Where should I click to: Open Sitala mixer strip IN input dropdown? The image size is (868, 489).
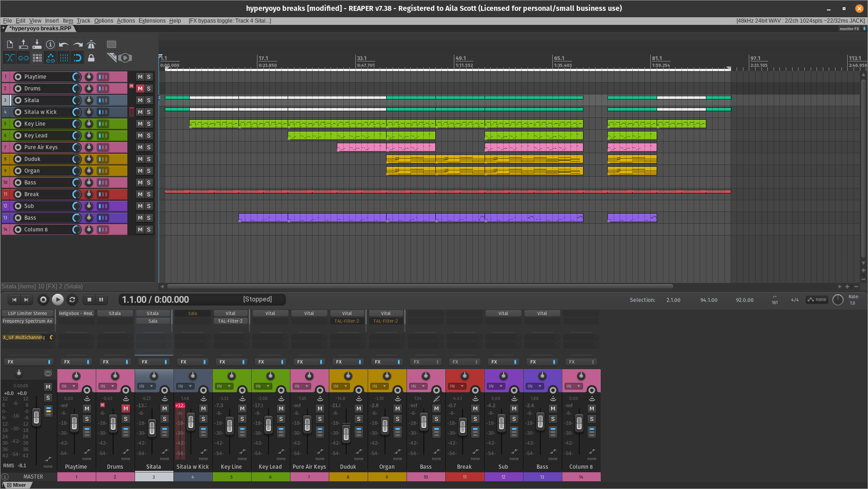coord(146,386)
